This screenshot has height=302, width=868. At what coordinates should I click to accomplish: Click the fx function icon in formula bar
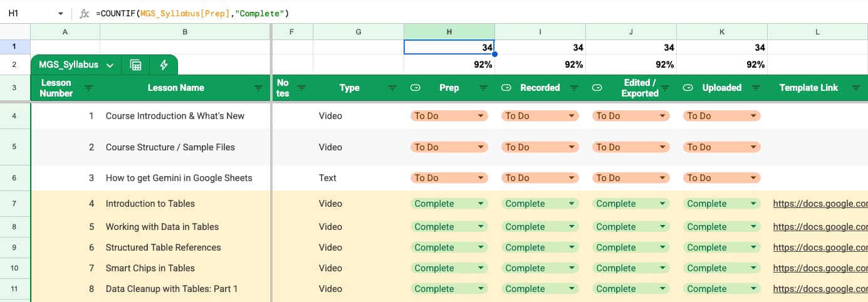[85, 13]
